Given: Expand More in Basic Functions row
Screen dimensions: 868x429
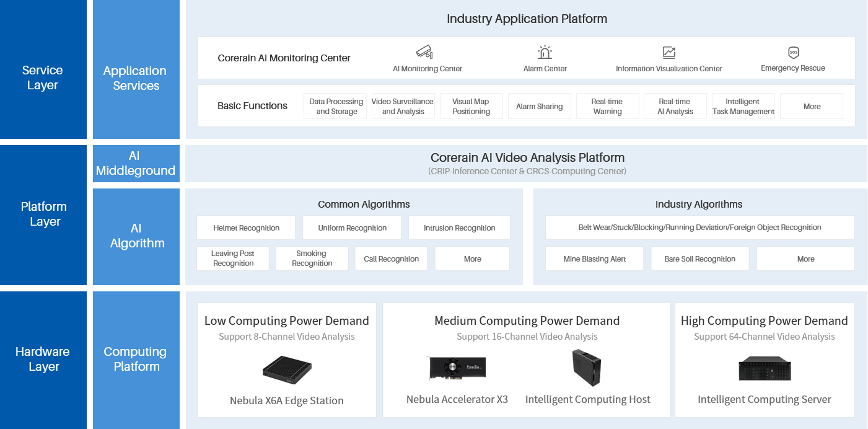Looking at the screenshot, I should pos(812,105).
